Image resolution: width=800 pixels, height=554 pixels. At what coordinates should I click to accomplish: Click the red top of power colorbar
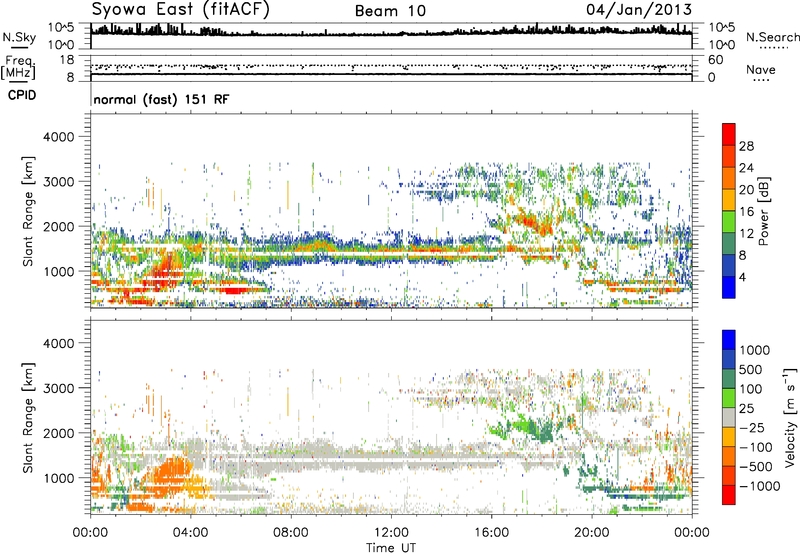(x=729, y=134)
